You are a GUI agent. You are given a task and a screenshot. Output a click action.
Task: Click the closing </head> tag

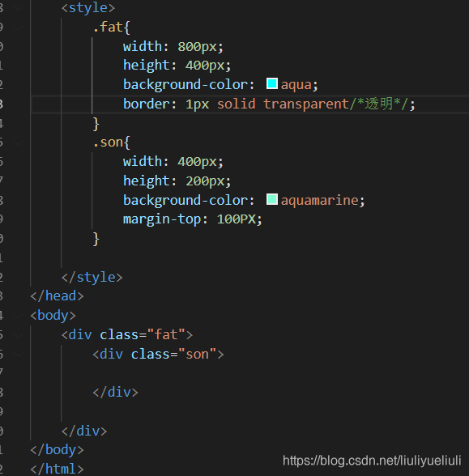click(57, 296)
